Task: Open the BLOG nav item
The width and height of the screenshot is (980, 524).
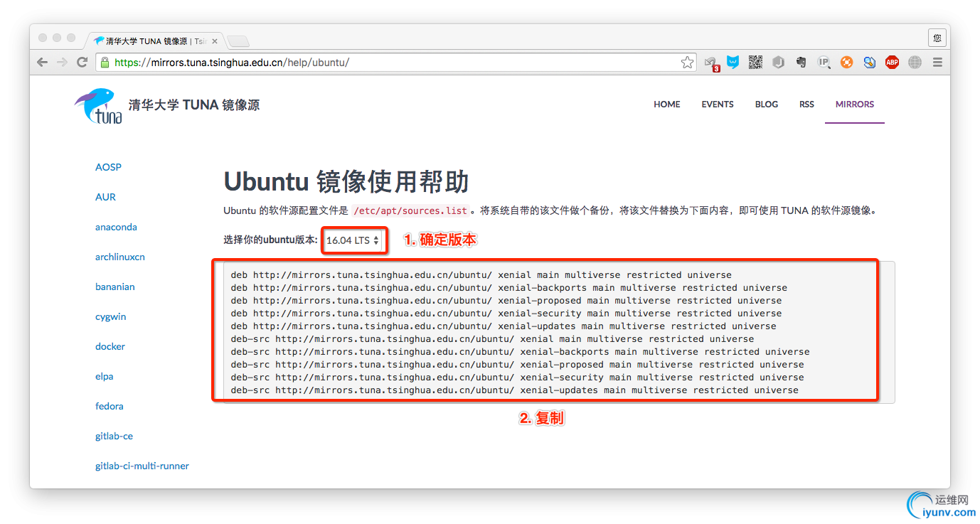Action: point(767,105)
